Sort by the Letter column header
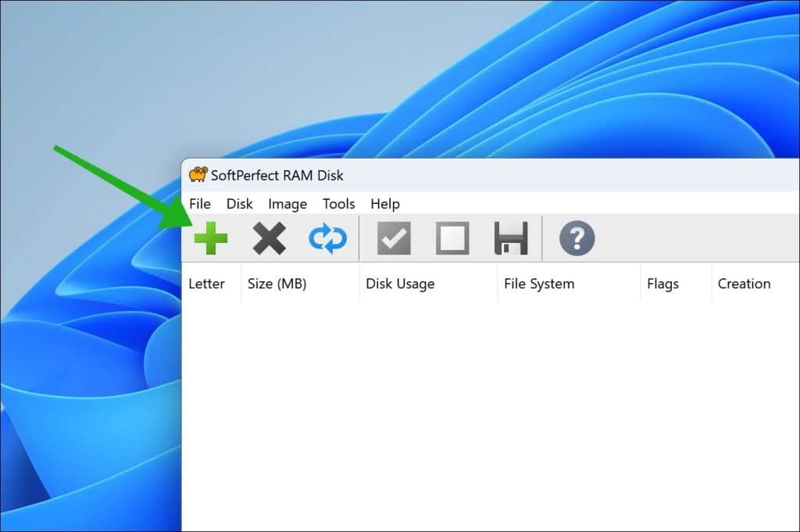 [211, 284]
